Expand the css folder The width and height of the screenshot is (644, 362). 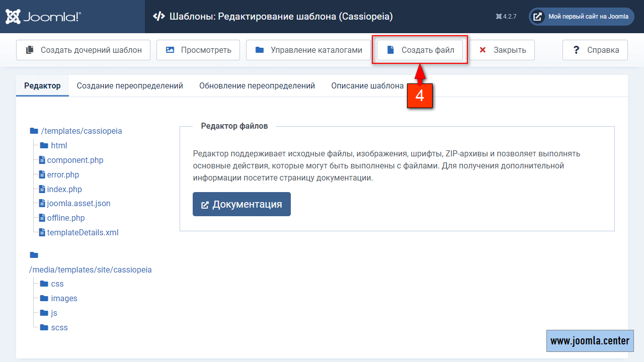click(57, 284)
